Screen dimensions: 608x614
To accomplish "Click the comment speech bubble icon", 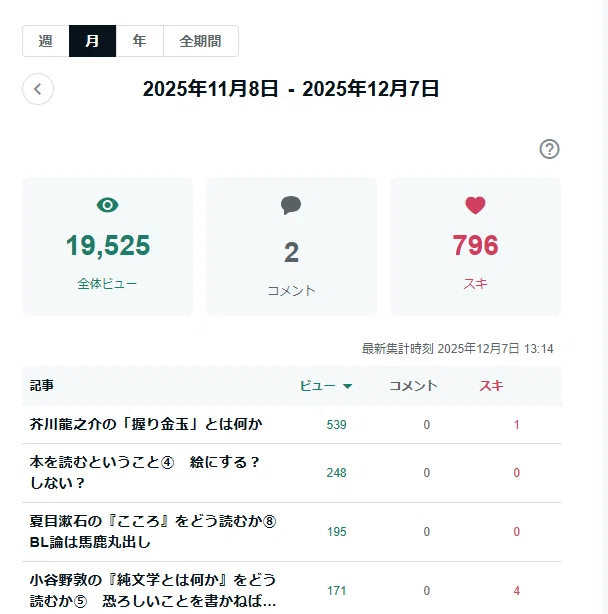I will (291, 205).
